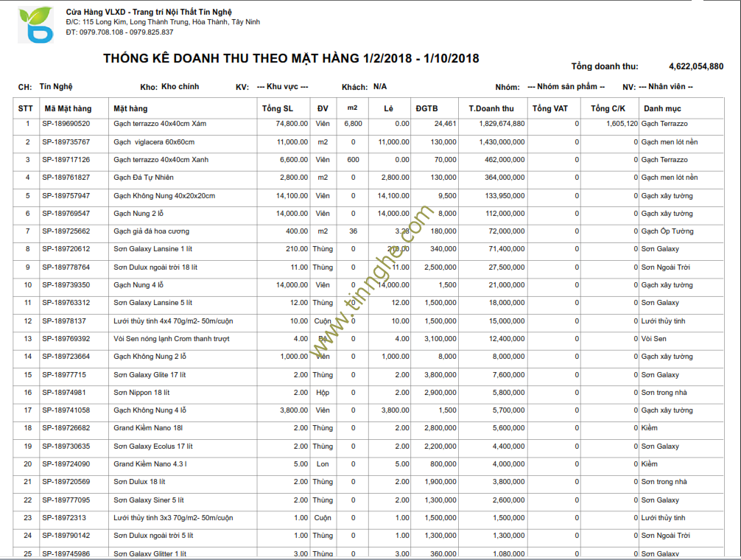Click the item Gạch terrazzo 40x40cm Xám
Screen dimensions: 741x560
click(x=160, y=124)
